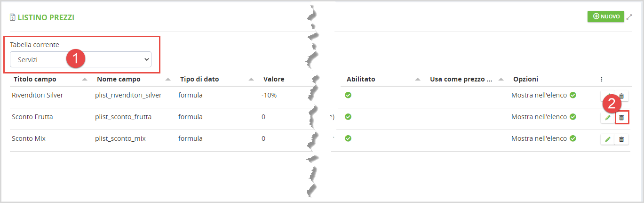Viewport: 644px width, 203px height.
Task: Delete the Sconto Frutta price field
Action: click(x=621, y=117)
